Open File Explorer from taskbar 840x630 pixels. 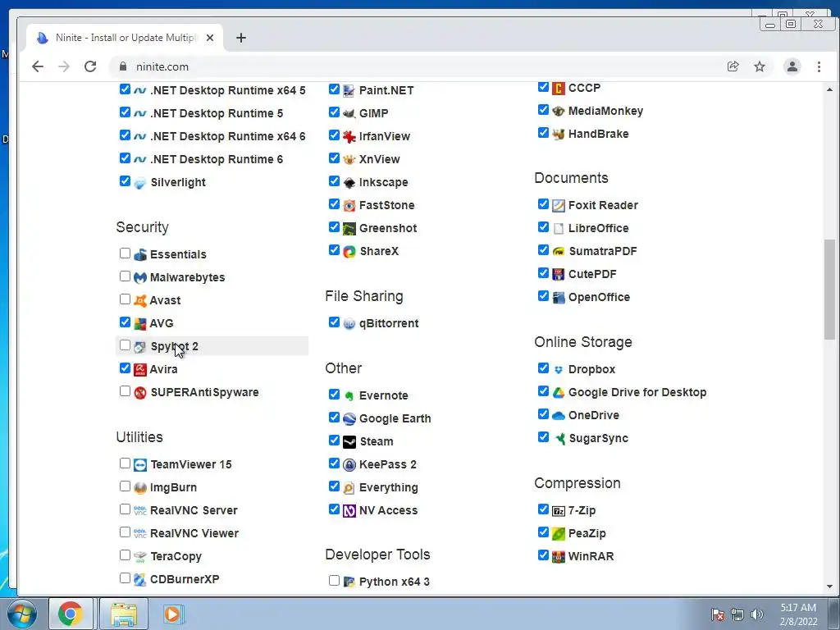[x=124, y=614]
